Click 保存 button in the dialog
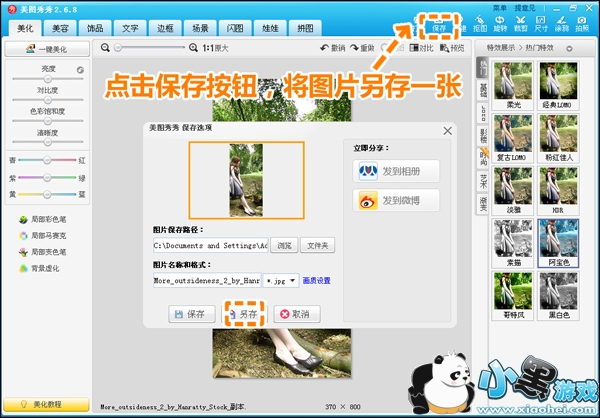The image size is (600, 418). coord(192,314)
